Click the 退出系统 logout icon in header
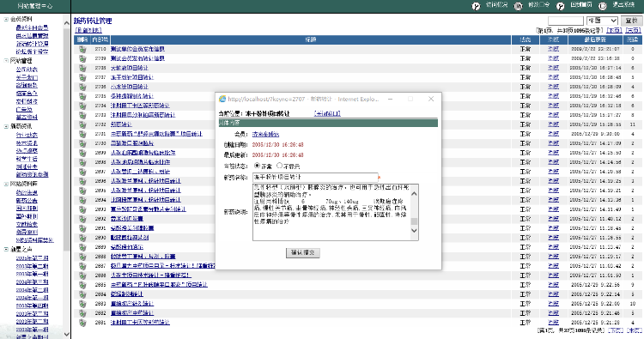Image resolution: width=644 pixels, height=339 pixels. point(603,6)
